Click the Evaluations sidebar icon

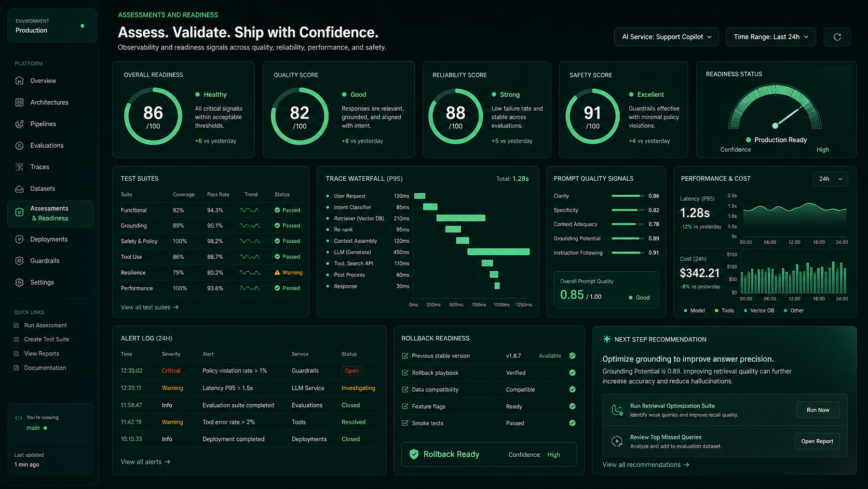[x=20, y=146]
